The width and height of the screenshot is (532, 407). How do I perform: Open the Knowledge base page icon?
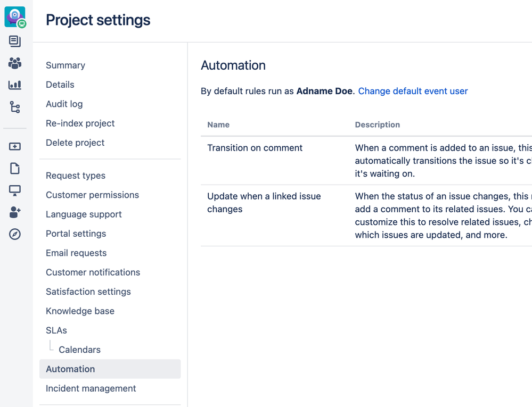[15, 169]
